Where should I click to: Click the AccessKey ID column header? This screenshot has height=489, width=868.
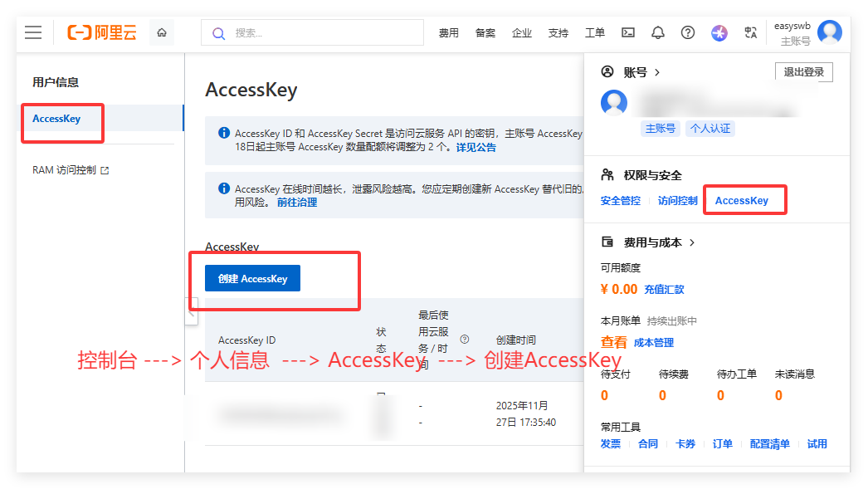[x=246, y=340]
